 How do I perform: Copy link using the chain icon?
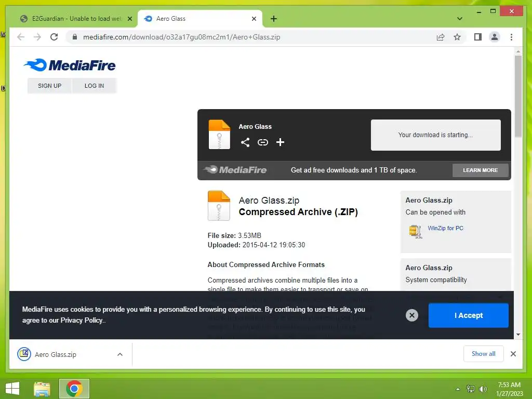point(262,142)
